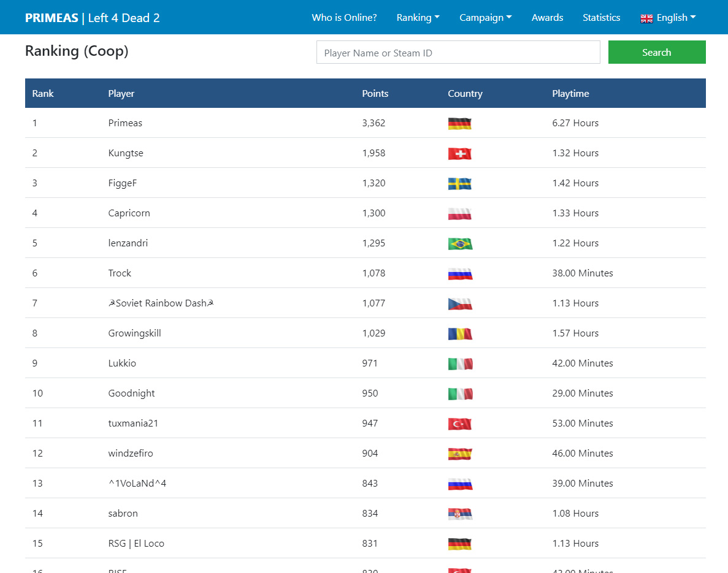Click the Player column header
The width and height of the screenshot is (728, 573).
point(121,94)
